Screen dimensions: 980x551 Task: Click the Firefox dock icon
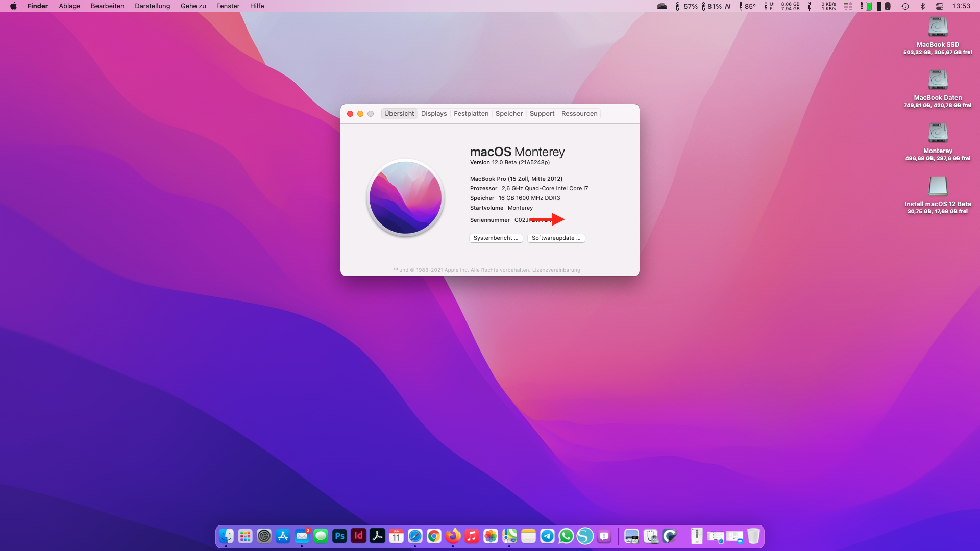[453, 536]
